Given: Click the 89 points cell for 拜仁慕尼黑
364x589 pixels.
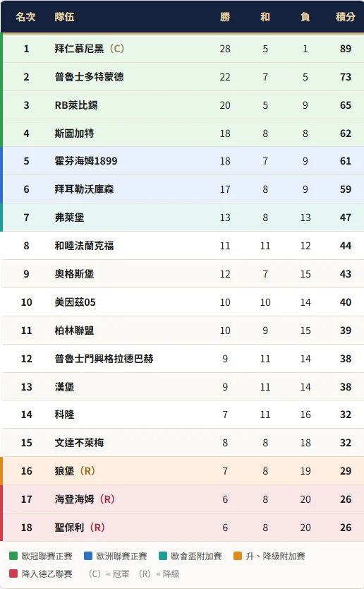Looking at the screenshot, I should coord(345,49).
